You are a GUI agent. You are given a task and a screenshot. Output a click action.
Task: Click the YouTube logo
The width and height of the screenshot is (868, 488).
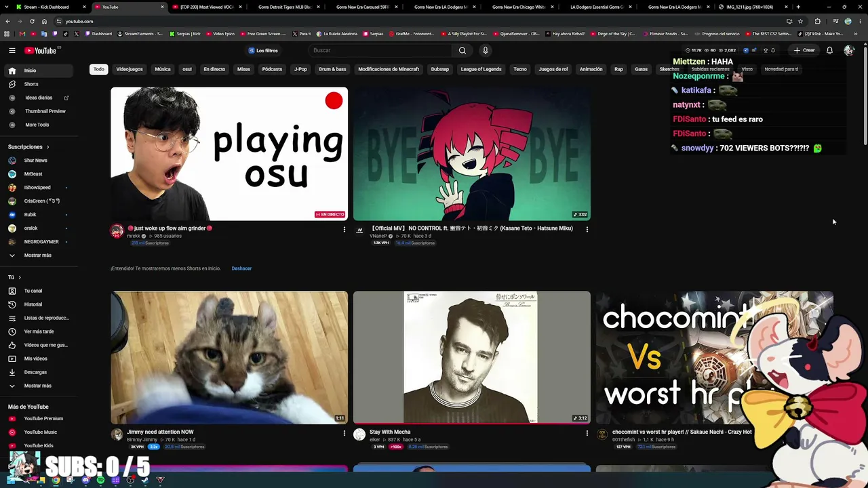[41, 50]
